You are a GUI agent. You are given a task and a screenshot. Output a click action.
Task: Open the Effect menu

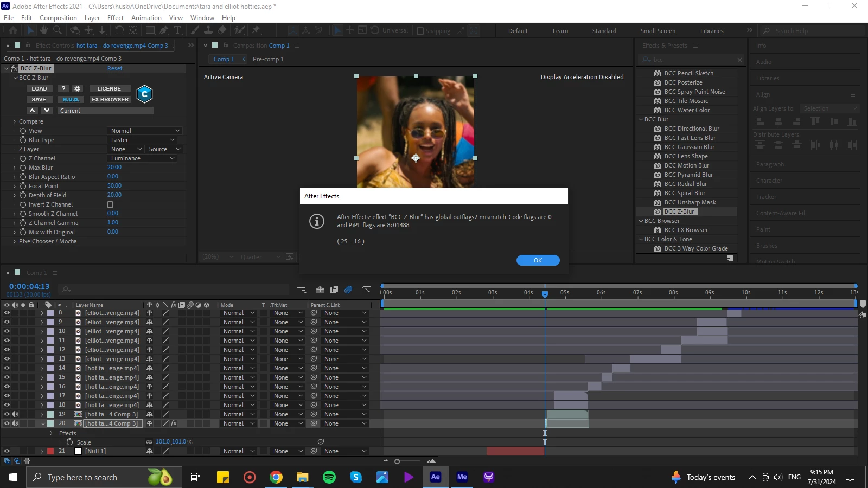(116, 18)
